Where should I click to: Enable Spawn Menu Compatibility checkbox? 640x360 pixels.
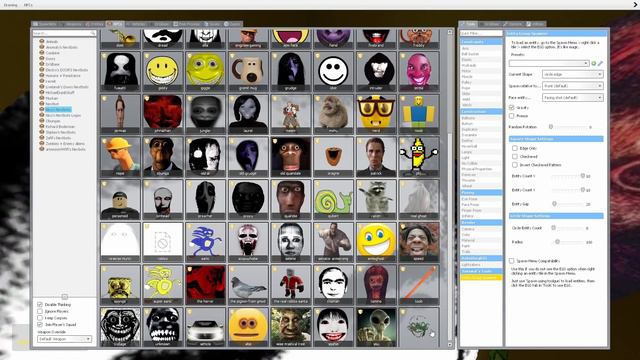click(x=511, y=260)
